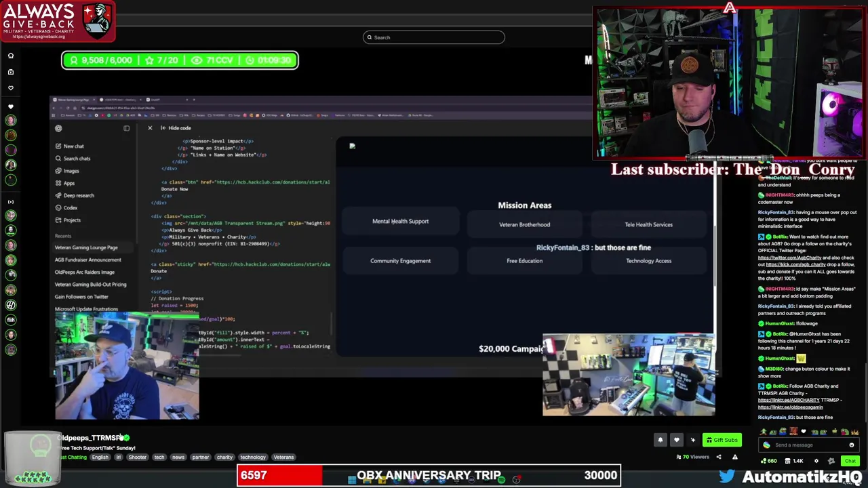Share the stream via share icon

coord(719,457)
